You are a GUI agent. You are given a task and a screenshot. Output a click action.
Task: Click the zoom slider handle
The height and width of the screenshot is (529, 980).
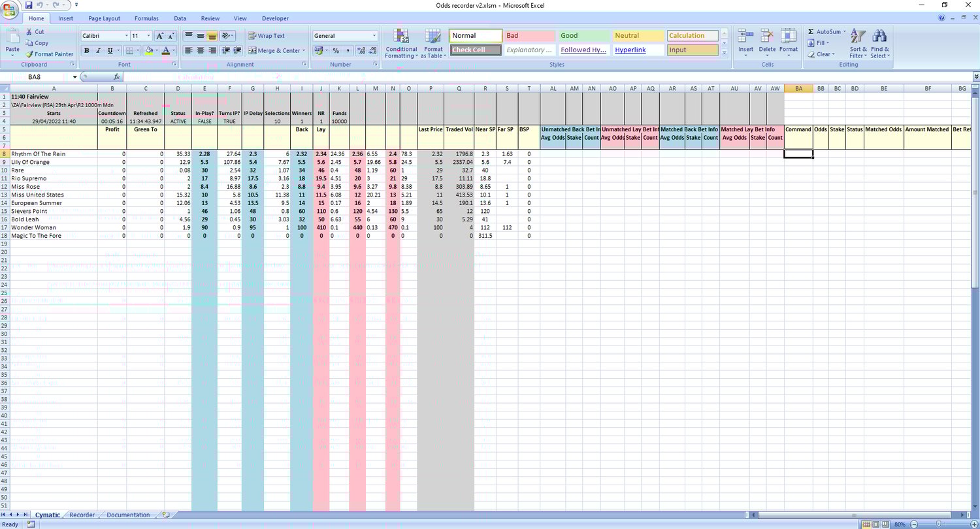click(x=939, y=524)
